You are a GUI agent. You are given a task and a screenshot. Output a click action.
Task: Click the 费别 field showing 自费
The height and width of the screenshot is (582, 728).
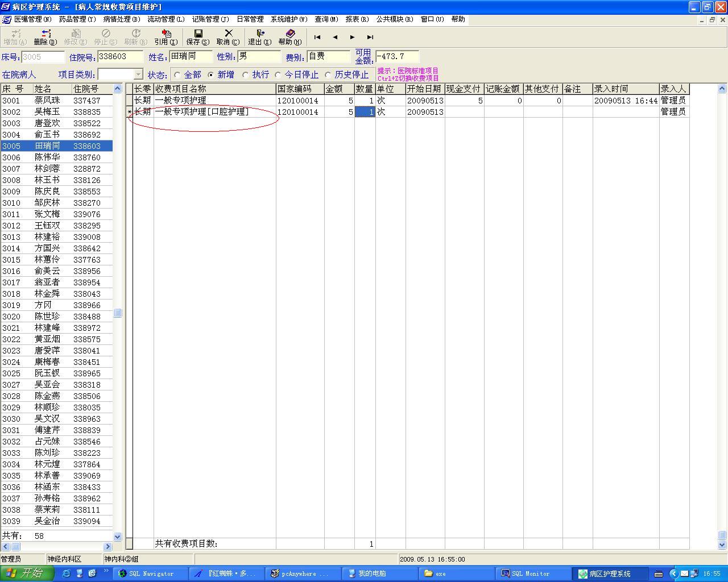(328, 57)
